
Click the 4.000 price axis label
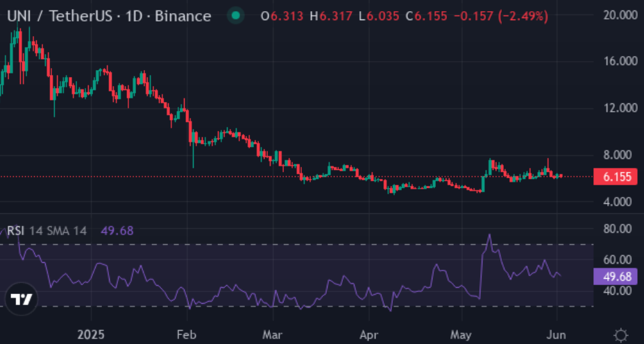pyautogui.click(x=618, y=202)
